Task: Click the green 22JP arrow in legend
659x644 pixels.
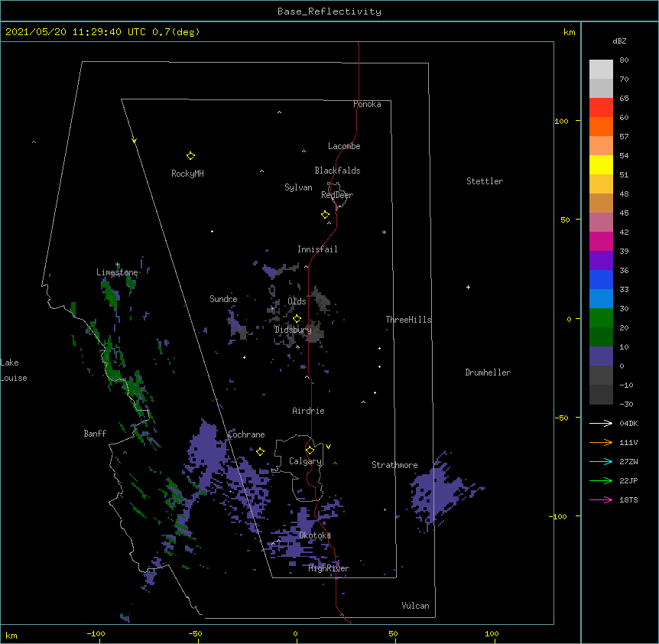Action: pos(601,480)
